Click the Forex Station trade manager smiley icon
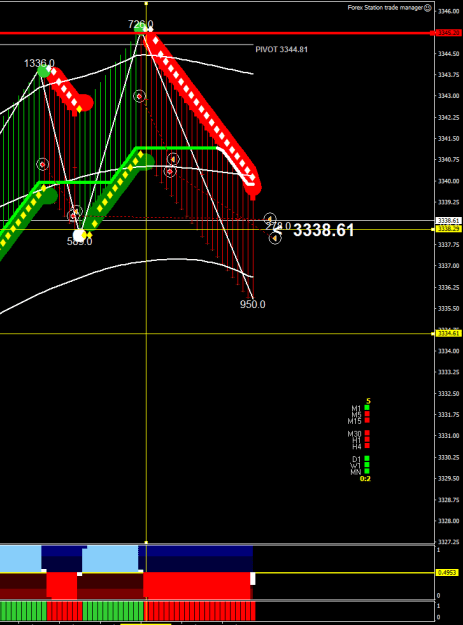The width and height of the screenshot is (463, 625). tap(428, 8)
